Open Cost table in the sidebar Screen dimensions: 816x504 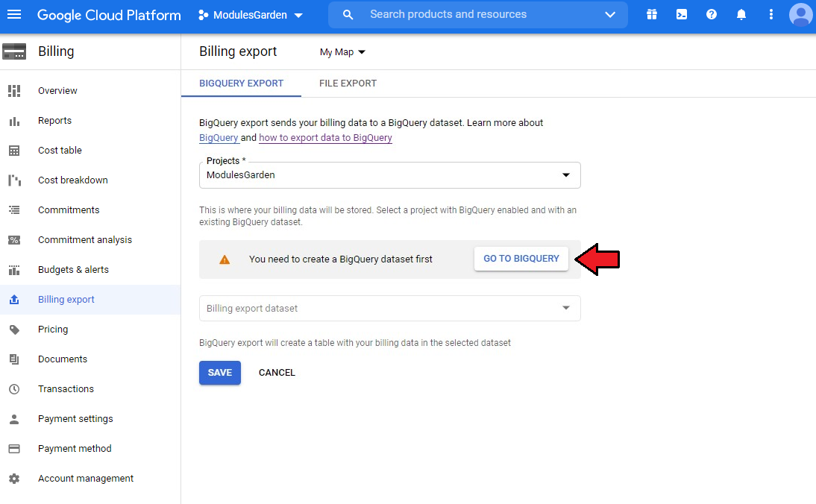click(x=60, y=151)
